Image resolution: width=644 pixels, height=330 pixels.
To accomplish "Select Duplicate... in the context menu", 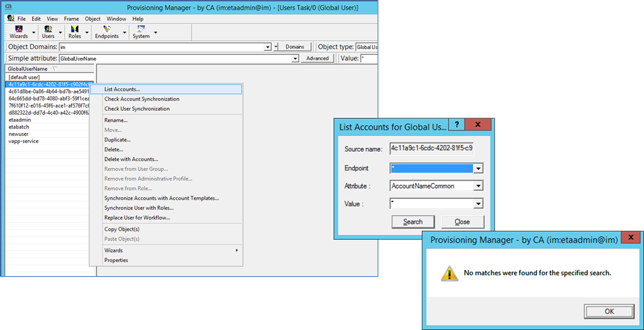I will [166, 140].
